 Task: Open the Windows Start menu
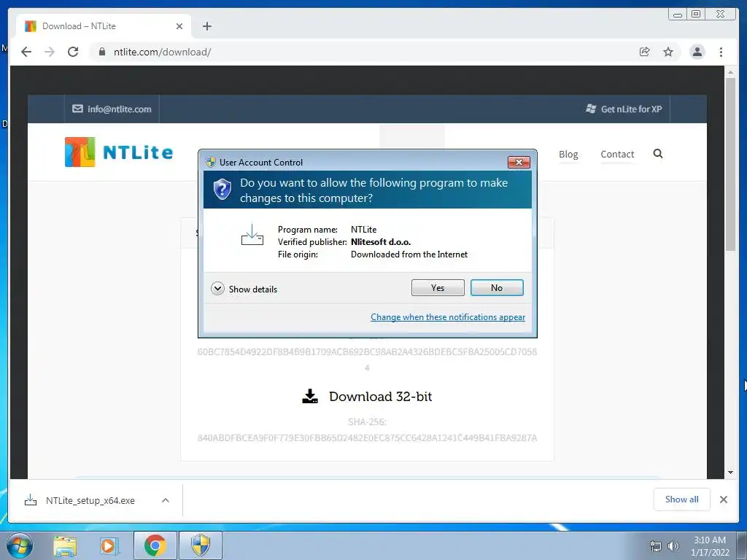tap(19, 545)
